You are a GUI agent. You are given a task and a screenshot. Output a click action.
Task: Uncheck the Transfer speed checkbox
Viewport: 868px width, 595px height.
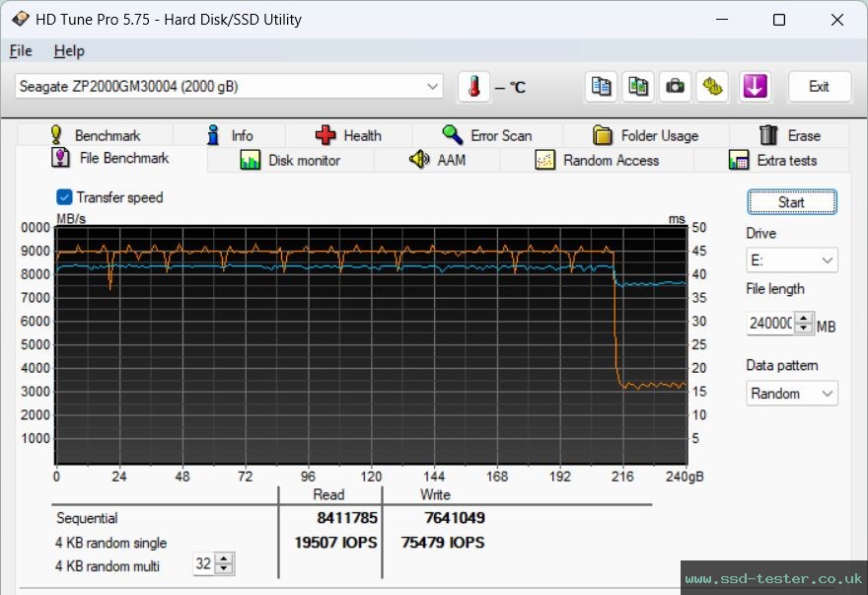[64, 197]
